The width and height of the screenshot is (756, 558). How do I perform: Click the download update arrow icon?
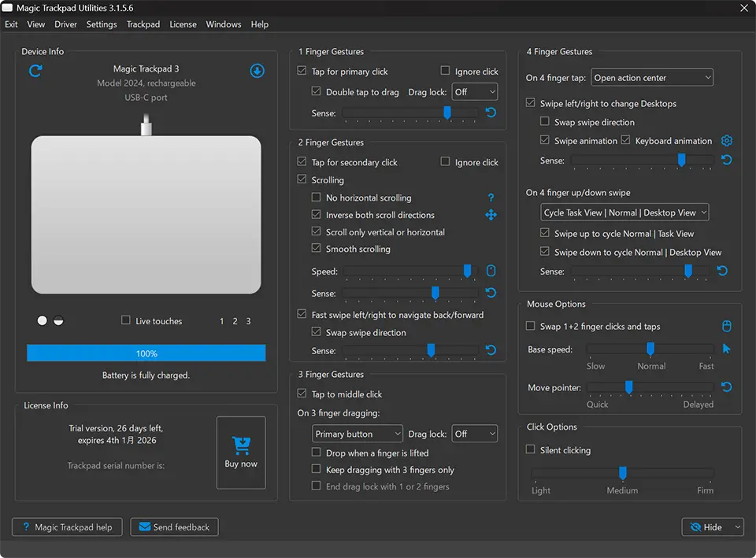pyautogui.click(x=257, y=71)
